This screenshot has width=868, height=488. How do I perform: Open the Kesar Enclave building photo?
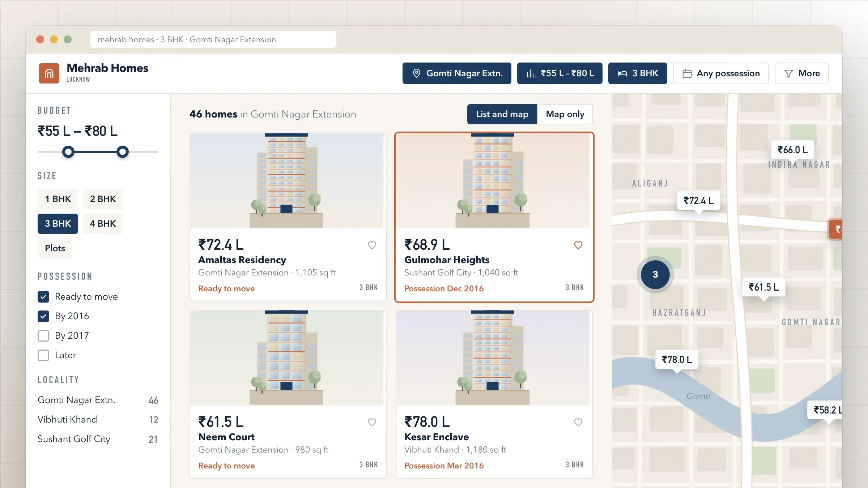point(493,358)
